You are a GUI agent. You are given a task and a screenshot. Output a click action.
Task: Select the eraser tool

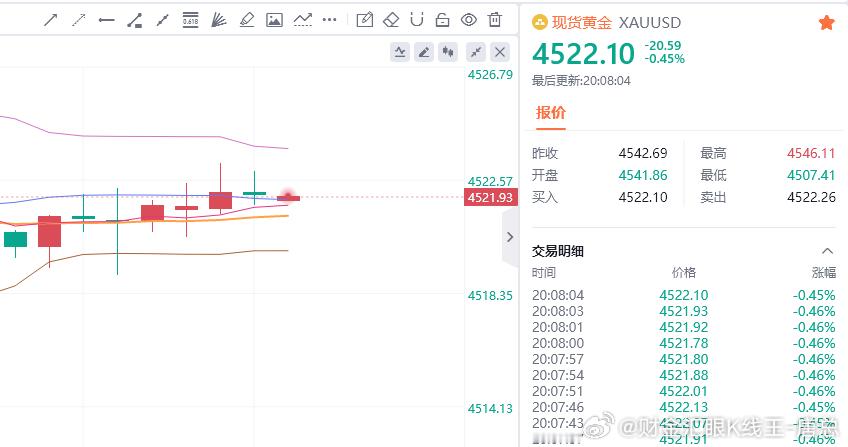(x=391, y=21)
